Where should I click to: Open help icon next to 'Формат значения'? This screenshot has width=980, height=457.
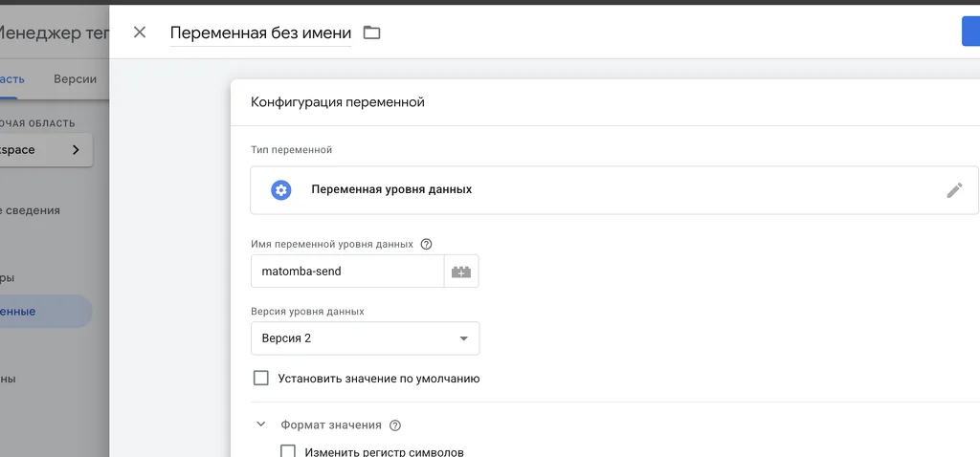[395, 425]
